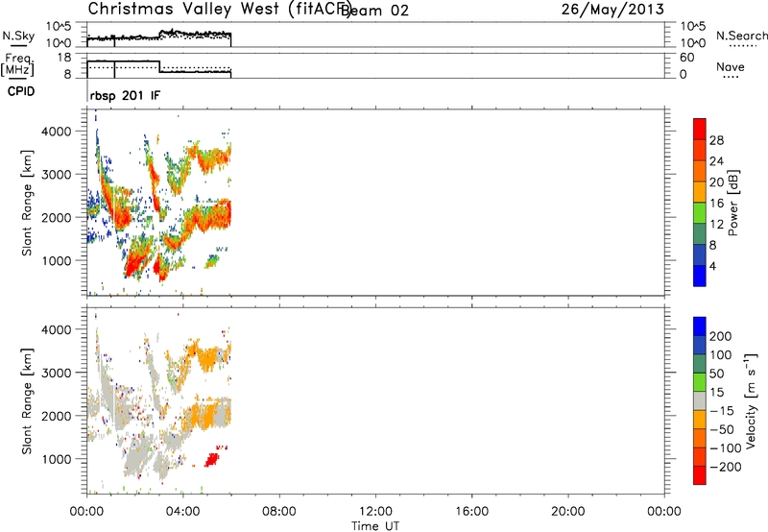Click the '20:00' time axis tick label

pos(568,512)
